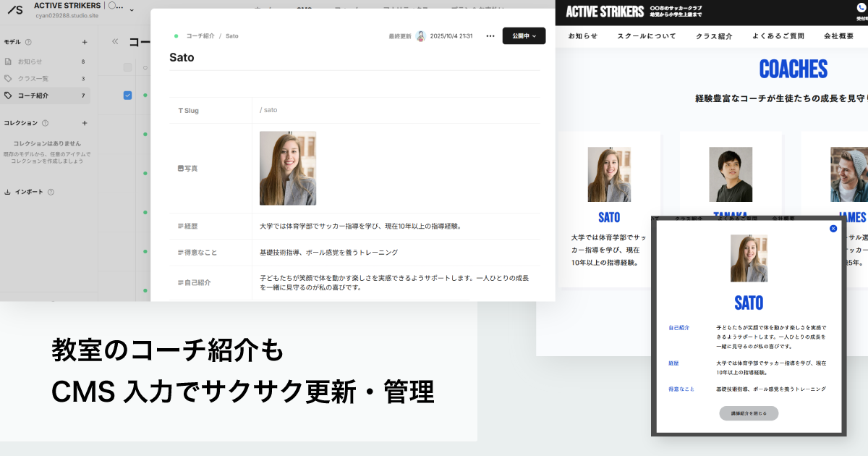Open クラス紹介 in the website navigation
868x456 pixels.
713,35
